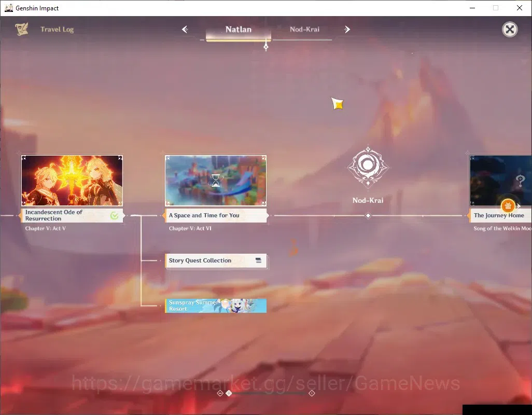Close the Travel Log with X button
Viewport: 532px width, 415px height.
point(510,30)
